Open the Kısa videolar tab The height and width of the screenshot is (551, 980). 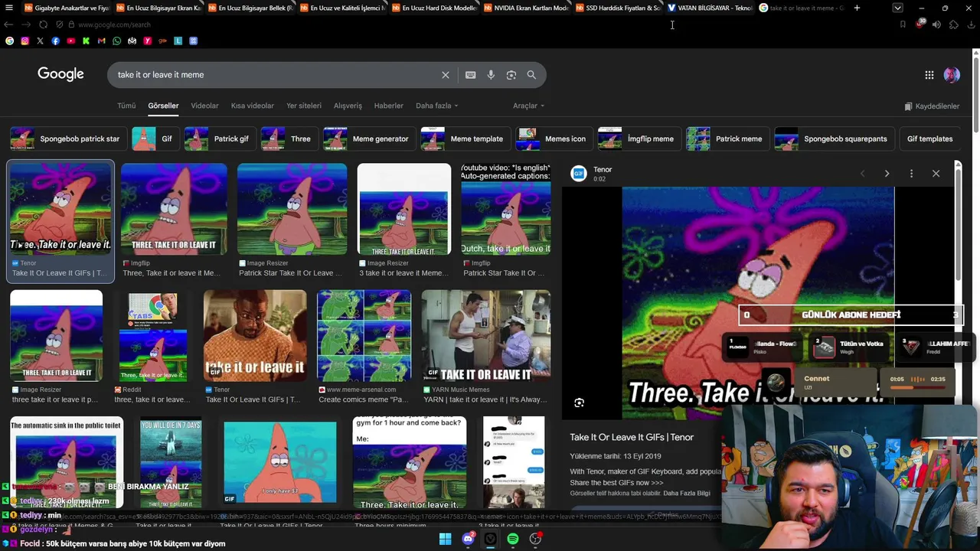click(253, 106)
